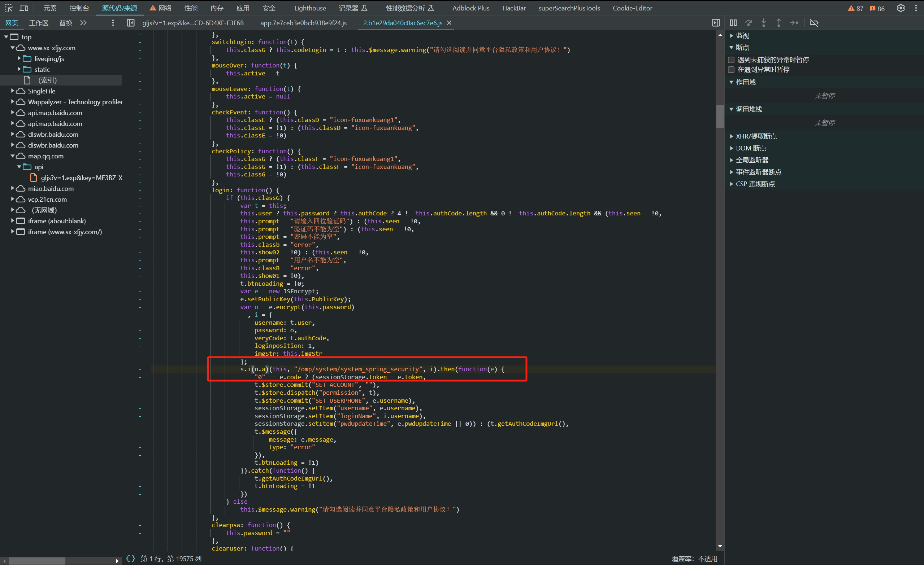Open the 应用 Application tab
Screen dimensions: 924x565
coord(243,8)
